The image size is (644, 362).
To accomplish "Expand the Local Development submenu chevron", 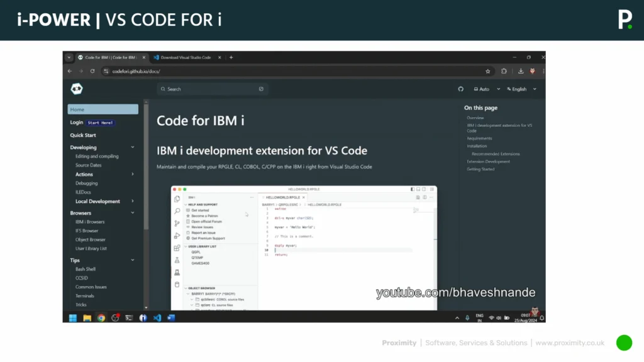I will [133, 201].
